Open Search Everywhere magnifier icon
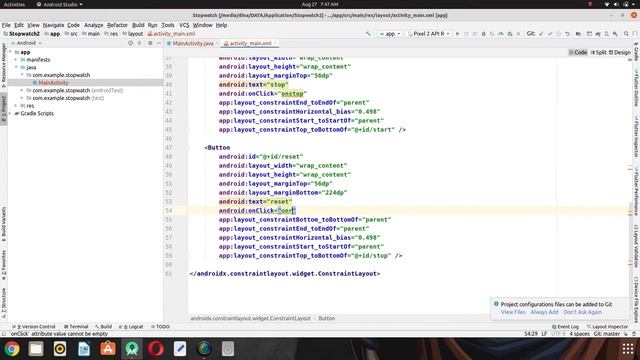 pyautogui.click(x=626, y=34)
